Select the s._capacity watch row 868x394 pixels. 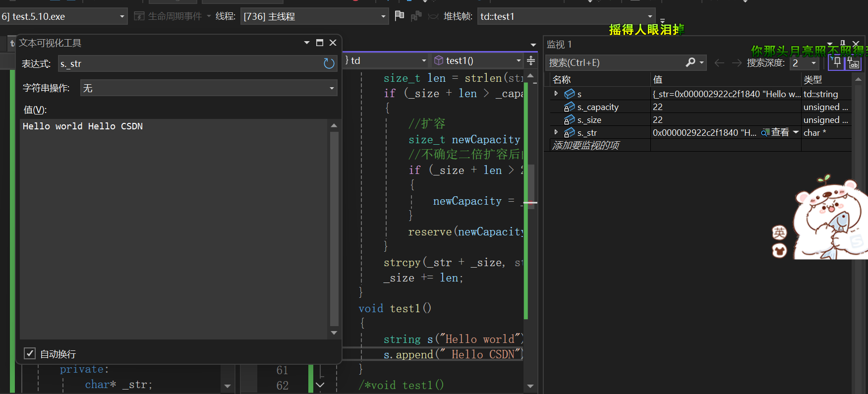click(701, 107)
